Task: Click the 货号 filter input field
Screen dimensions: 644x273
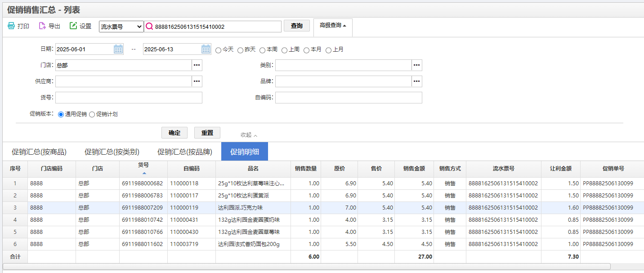Action: (x=129, y=98)
